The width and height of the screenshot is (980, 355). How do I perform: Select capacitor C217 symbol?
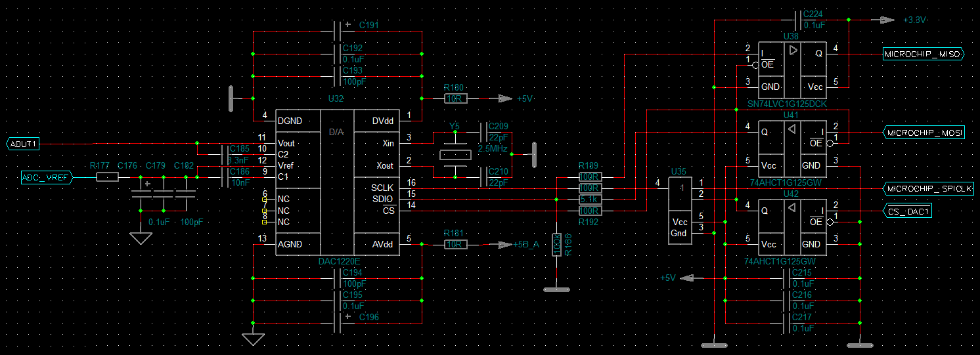click(x=787, y=323)
